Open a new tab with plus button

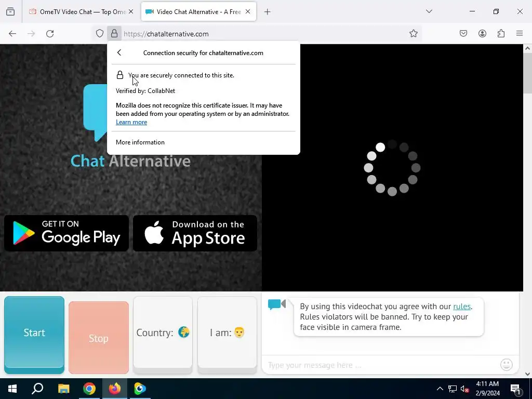pos(268,12)
